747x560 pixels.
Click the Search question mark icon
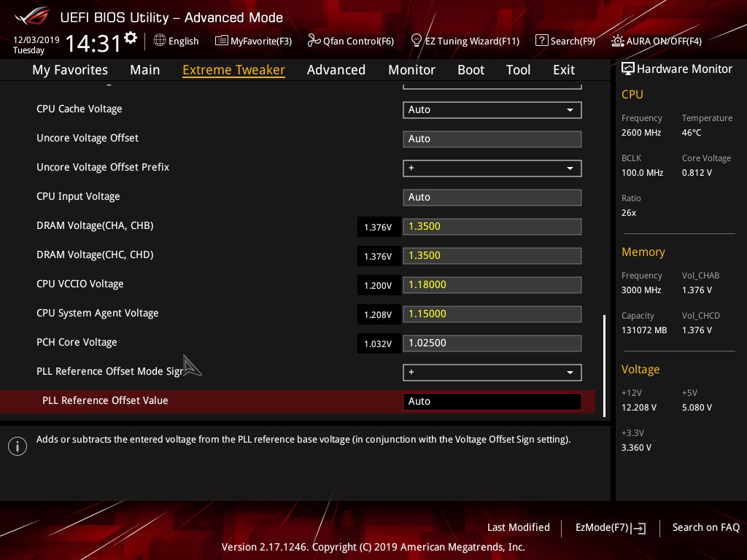(x=542, y=41)
